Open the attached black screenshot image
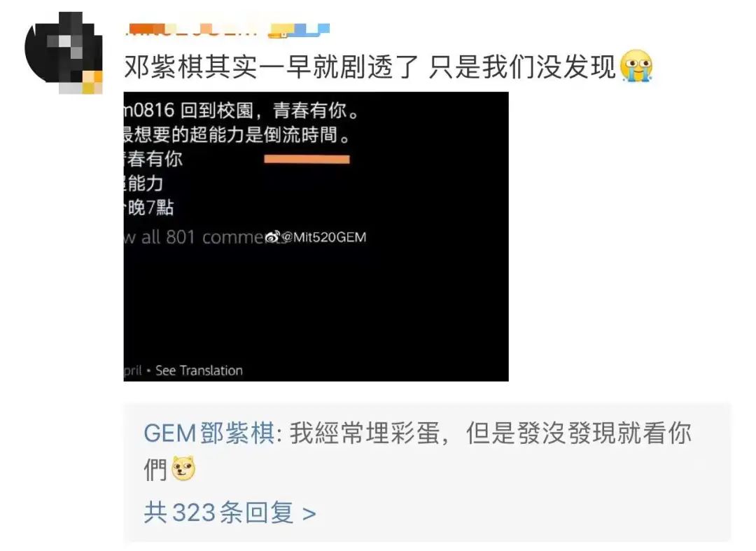The height and width of the screenshot is (551, 756). (x=316, y=236)
